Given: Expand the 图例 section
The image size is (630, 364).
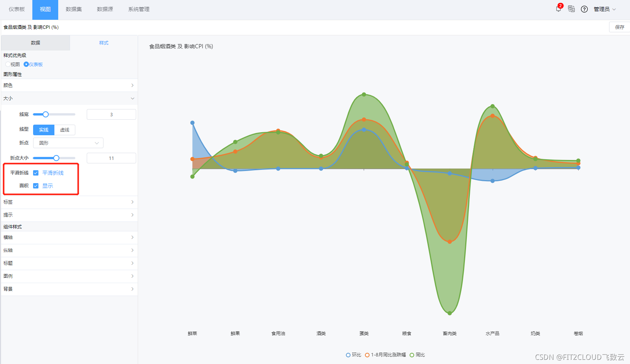Looking at the screenshot, I should click(69, 276).
